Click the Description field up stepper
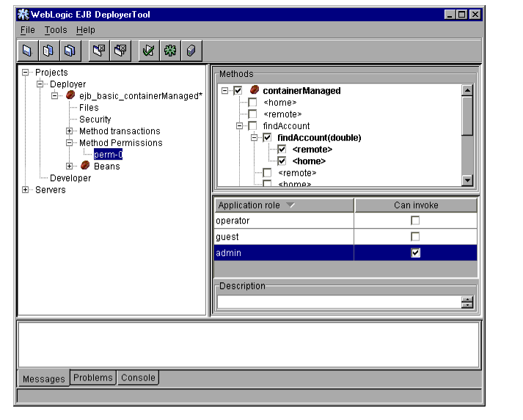 [x=467, y=299]
